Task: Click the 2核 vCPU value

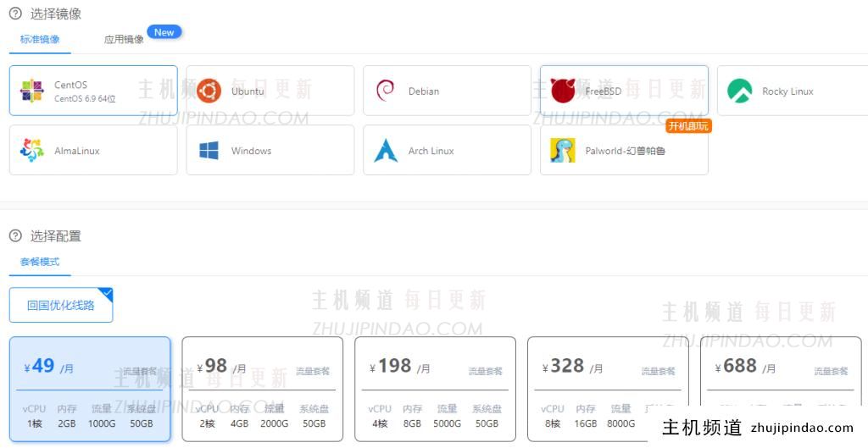Action: tap(207, 423)
